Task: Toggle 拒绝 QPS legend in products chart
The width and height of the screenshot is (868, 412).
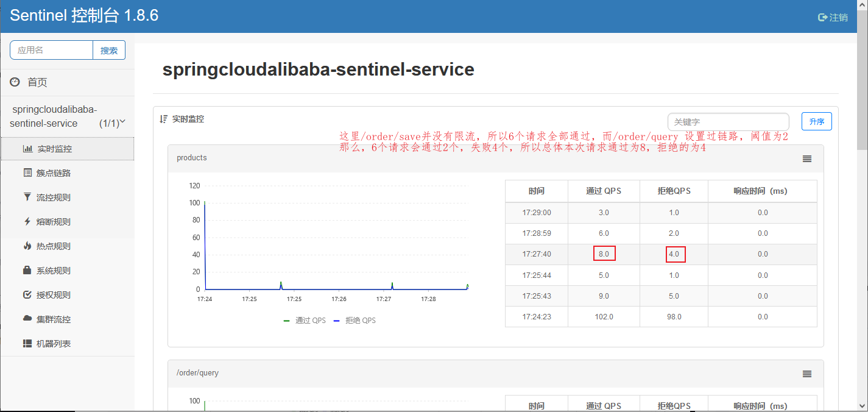Action: (355, 320)
